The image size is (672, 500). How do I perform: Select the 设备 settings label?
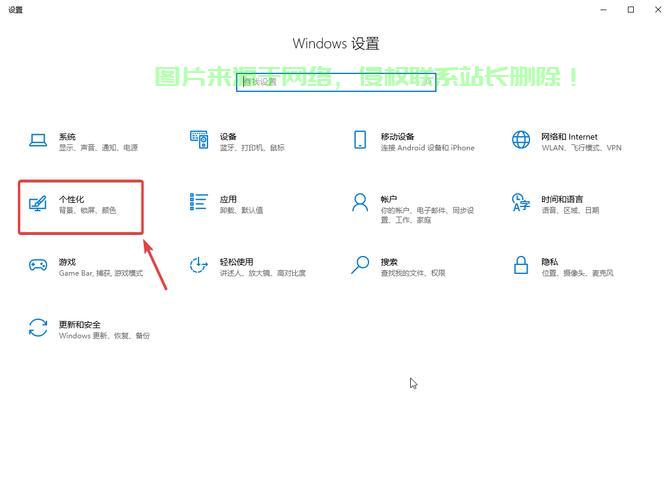[228, 137]
